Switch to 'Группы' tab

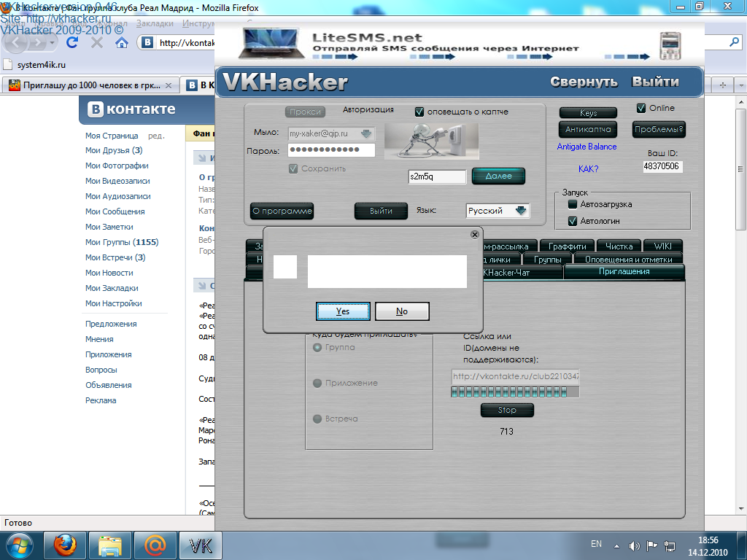547,260
